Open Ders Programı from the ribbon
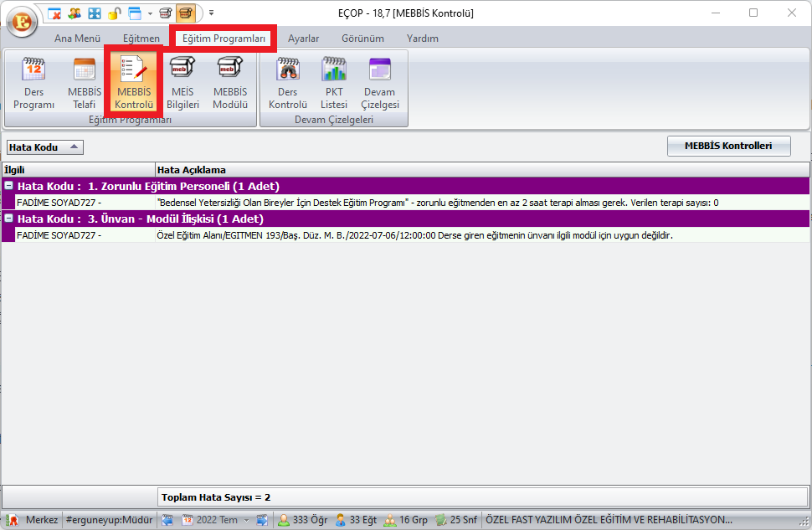Image resolution: width=812 pixels, height=530 pixels. click(x=33, y=83)
